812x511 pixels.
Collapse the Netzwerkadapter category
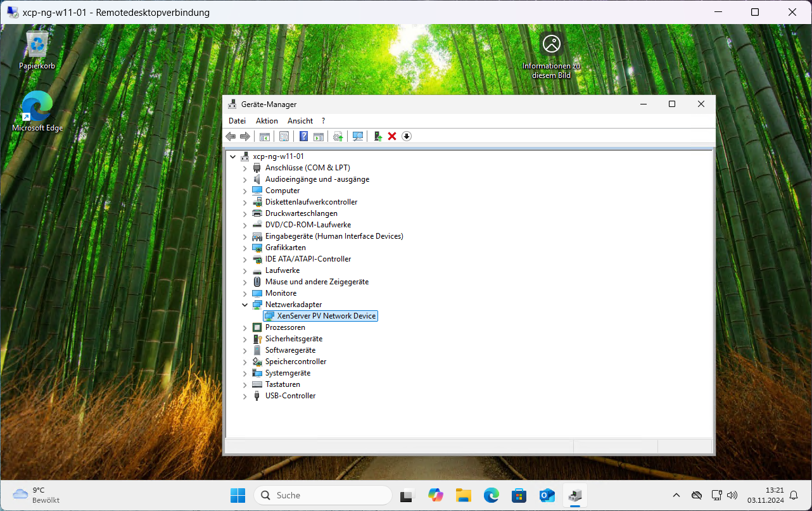[245, 305]
